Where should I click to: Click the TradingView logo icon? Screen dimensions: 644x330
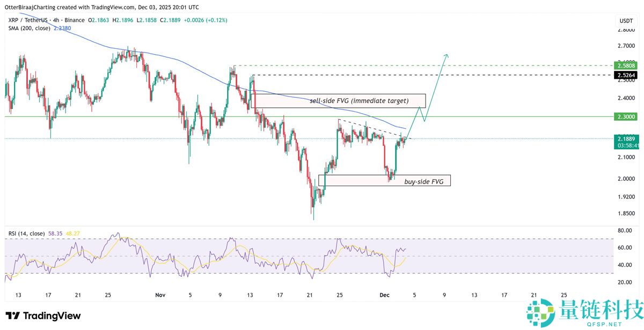13,316
